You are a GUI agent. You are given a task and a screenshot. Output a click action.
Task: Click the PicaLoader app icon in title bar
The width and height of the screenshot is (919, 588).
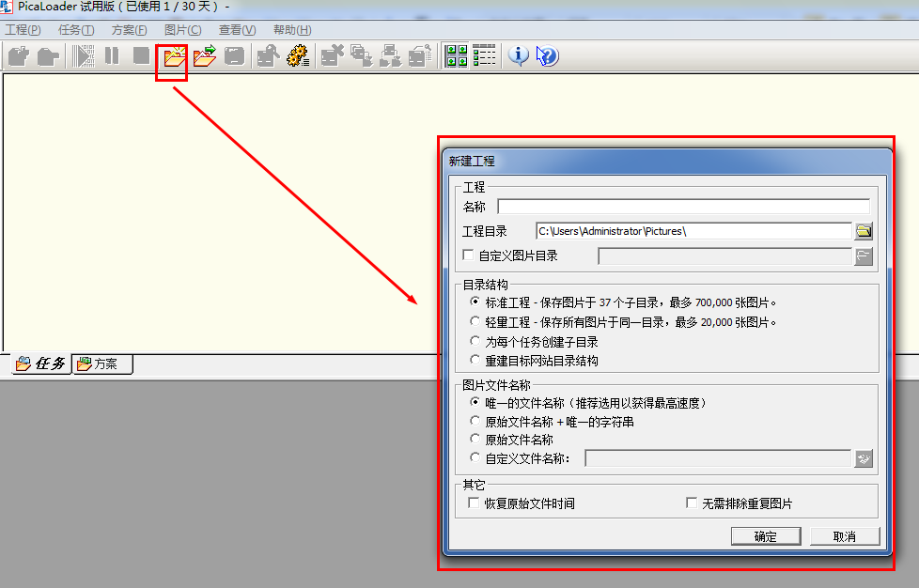[6, 7]
